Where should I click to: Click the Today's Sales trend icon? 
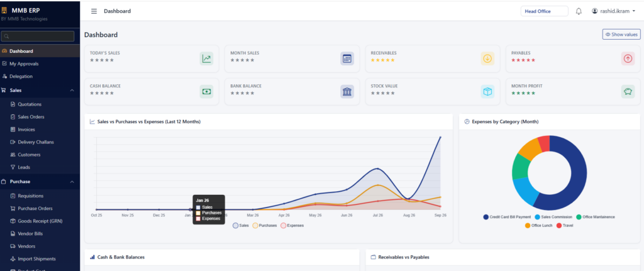[x=206, y=58]
